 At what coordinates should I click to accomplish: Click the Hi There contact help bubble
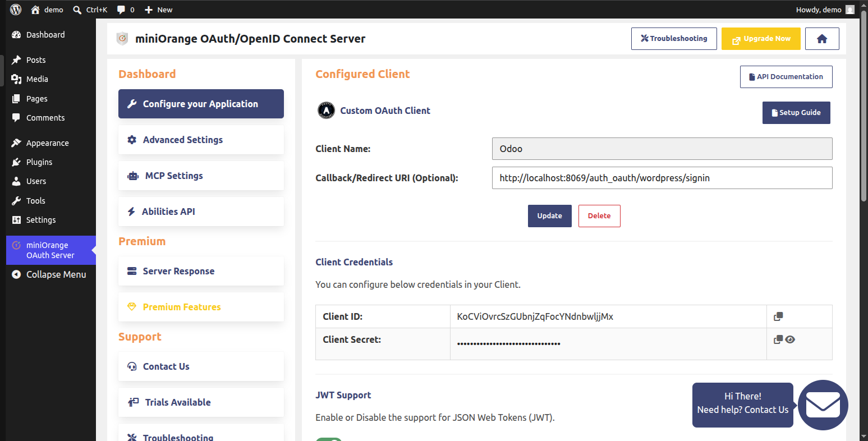coord(743,405)
